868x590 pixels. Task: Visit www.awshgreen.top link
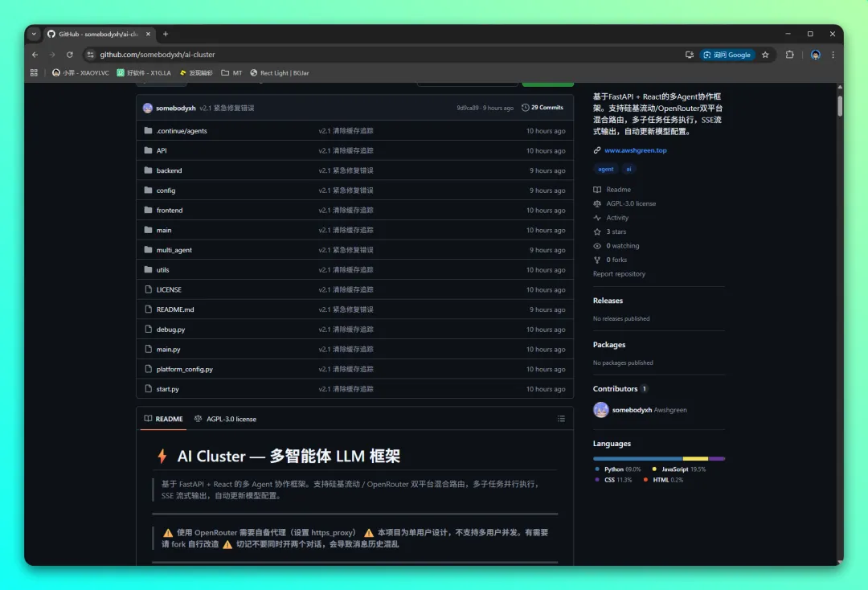[x=635, y=150]
